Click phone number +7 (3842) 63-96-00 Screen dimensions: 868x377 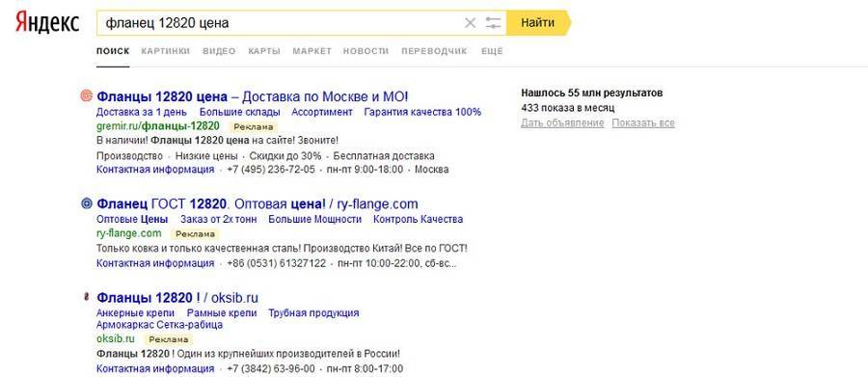pyautogui.click(x=271, y=368)
